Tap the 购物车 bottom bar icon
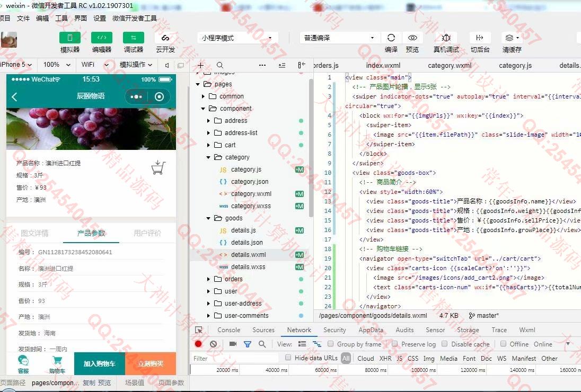The height and width of the screenshot is (392, 581). pyautogui.click(x=57, y=364)
